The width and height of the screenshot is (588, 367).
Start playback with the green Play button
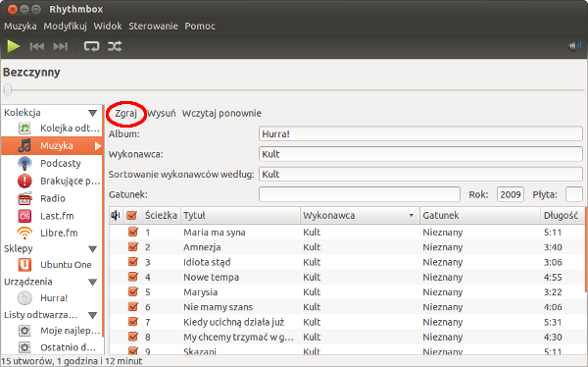(13, 46)
